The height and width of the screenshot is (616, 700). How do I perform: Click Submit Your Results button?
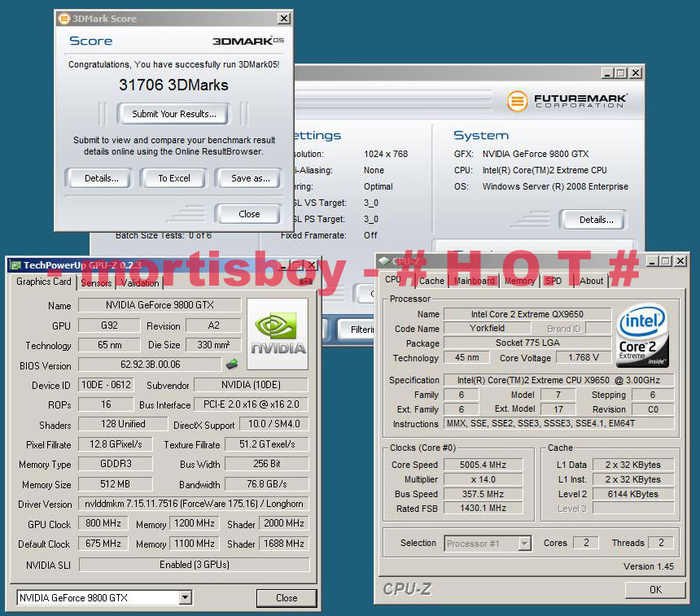(x=174, y=114)
